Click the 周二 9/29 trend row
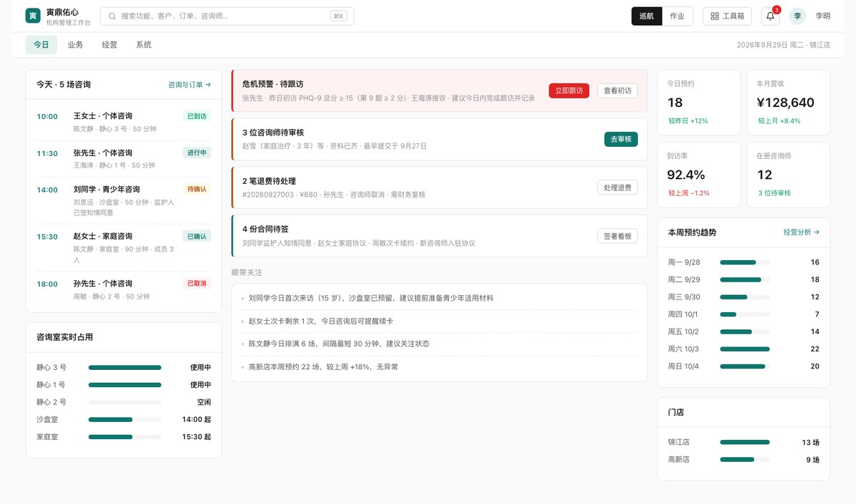856x504 pixels. [743, 279]
